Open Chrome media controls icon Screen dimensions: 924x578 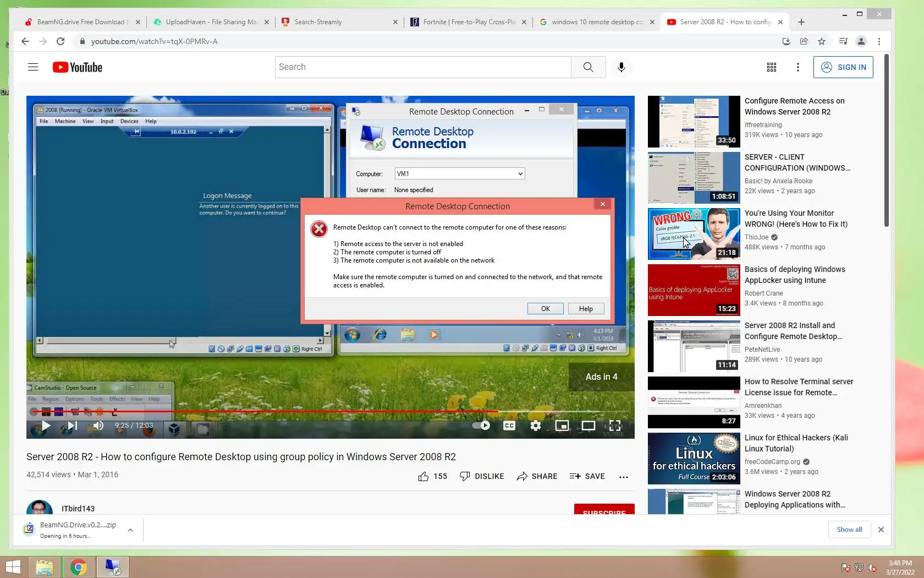pos(843,41)
